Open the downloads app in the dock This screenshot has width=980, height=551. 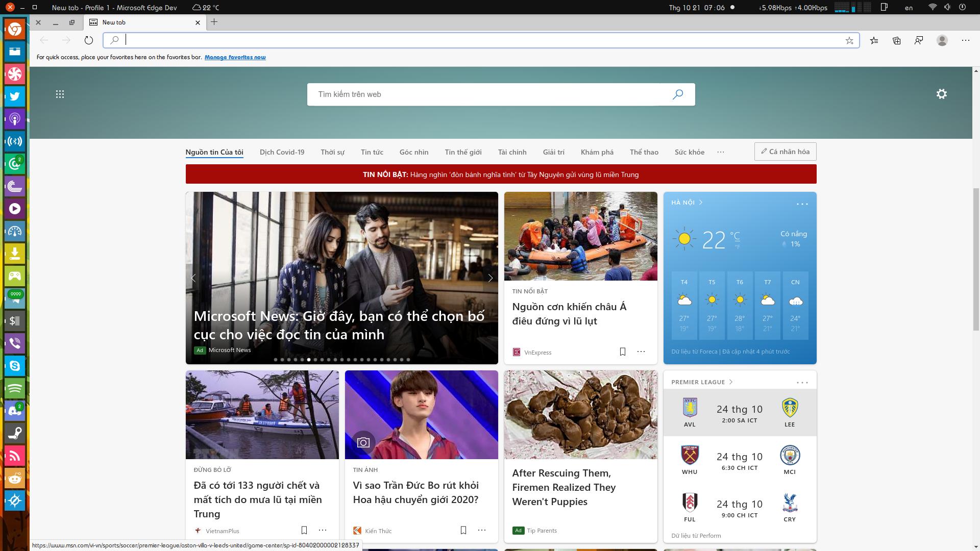15,254
